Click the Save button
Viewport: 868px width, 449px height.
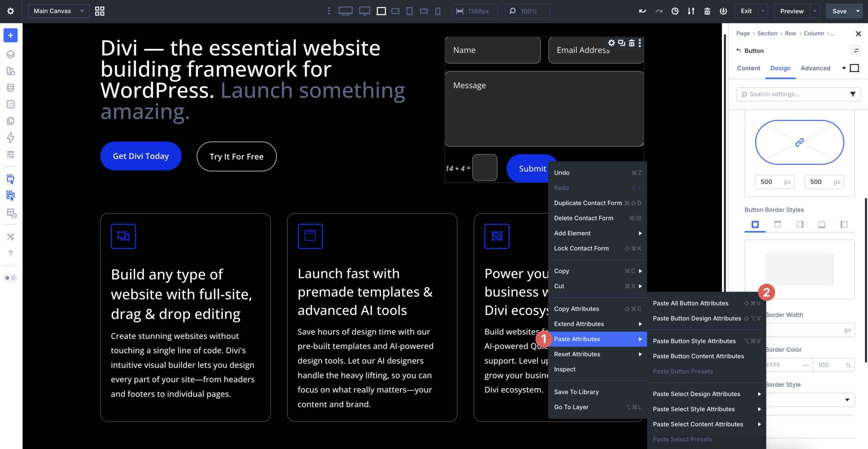pyautogui.click(x=839, y=11)
